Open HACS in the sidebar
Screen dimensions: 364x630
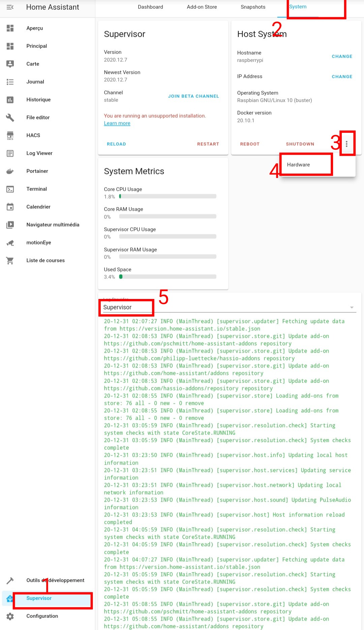point(48,135)
